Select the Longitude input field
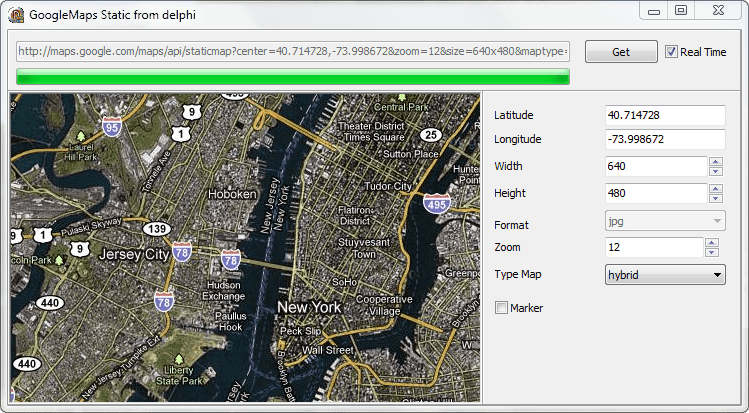 665,140
